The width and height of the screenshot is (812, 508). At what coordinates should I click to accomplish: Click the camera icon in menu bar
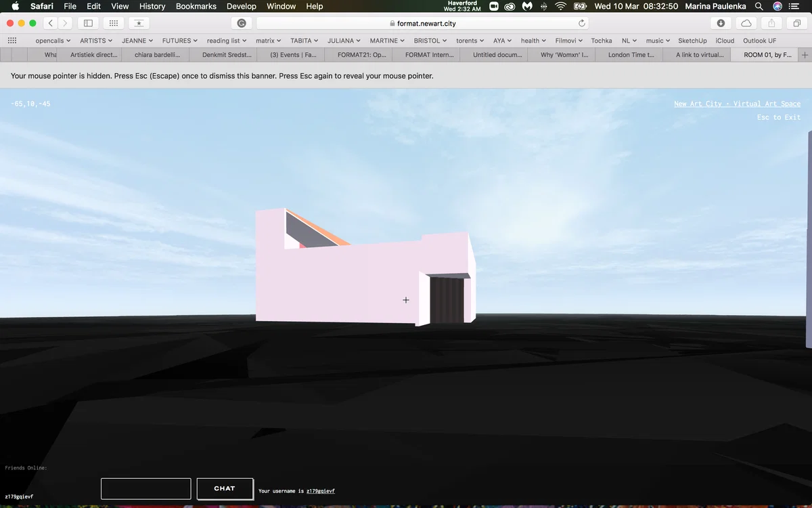493,6
